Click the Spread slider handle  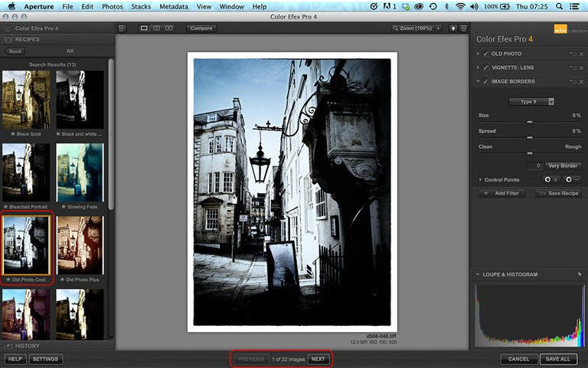[x=529, y=136]
